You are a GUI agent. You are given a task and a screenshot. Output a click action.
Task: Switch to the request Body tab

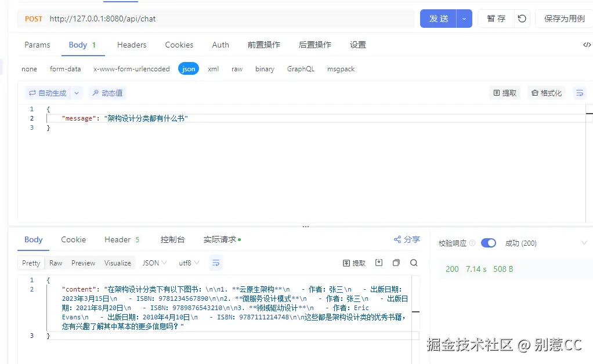[x=82, y=45]
